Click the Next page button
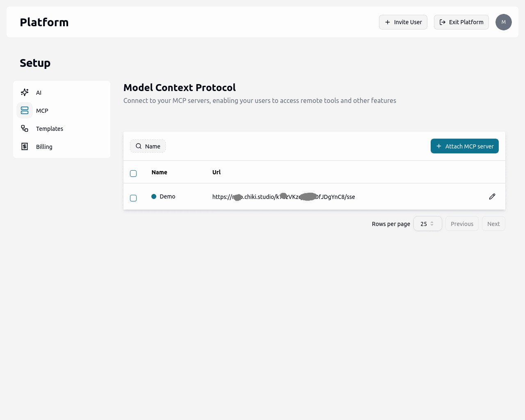 pos(493,224)
